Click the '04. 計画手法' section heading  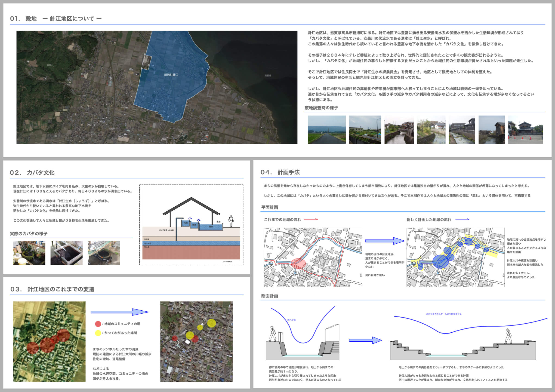(x=280, y=172)
